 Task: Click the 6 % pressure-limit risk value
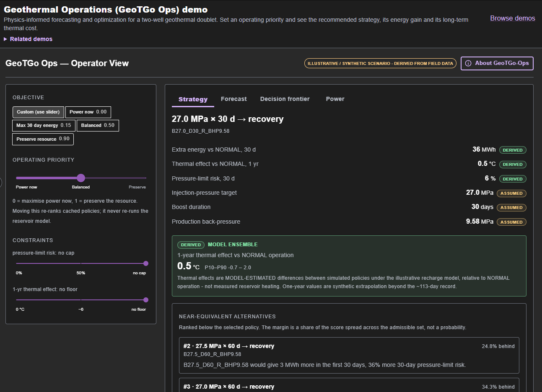click(490, 178)
